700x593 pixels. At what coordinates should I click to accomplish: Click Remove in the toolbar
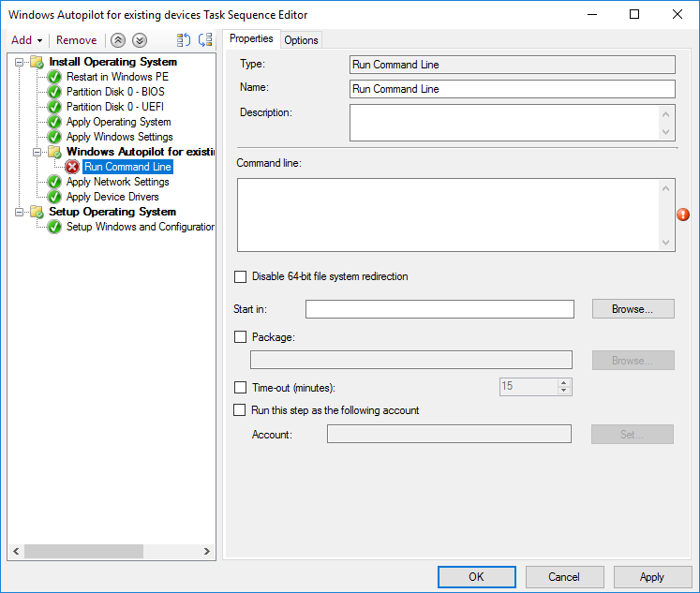(76, 40)
